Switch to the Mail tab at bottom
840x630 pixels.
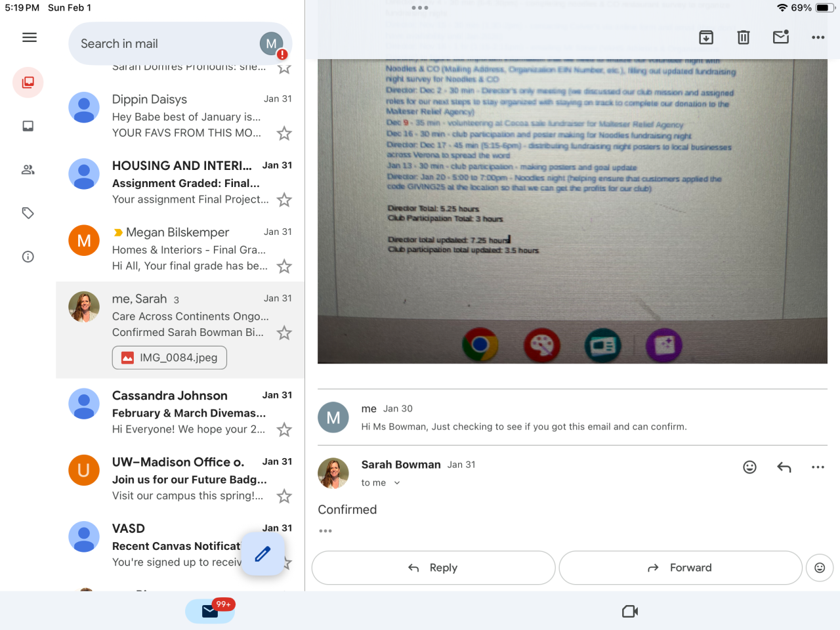[210, 611]
